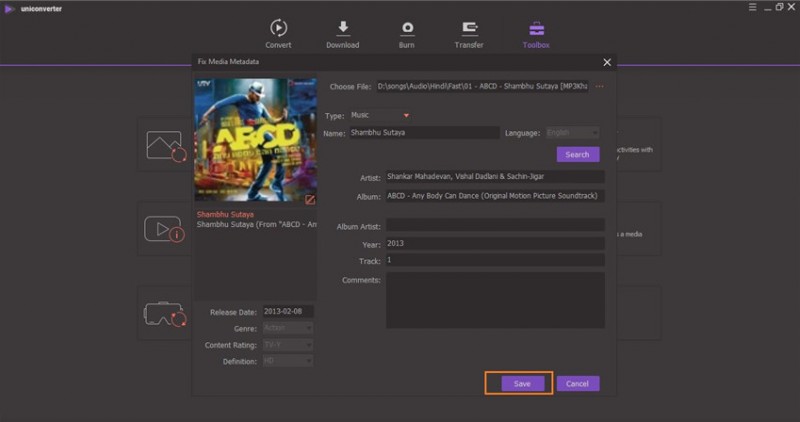Switch to the Burn tab
800x422 pixels.
point(407,34)
